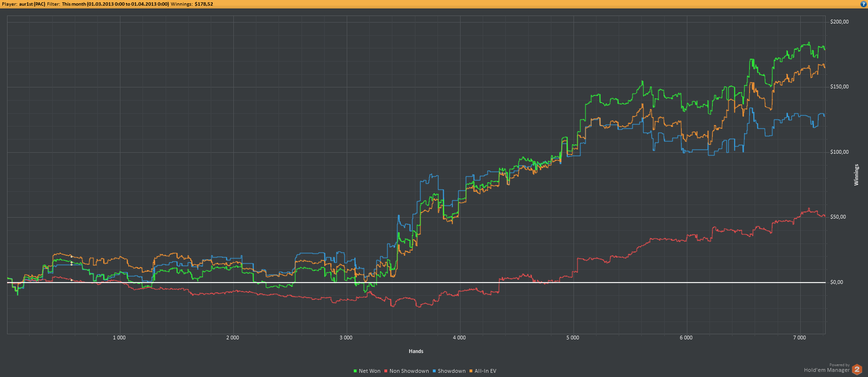Click the Winnings y-axis title
The height and width of the screenshot is (377, 868).
(856, 175)
